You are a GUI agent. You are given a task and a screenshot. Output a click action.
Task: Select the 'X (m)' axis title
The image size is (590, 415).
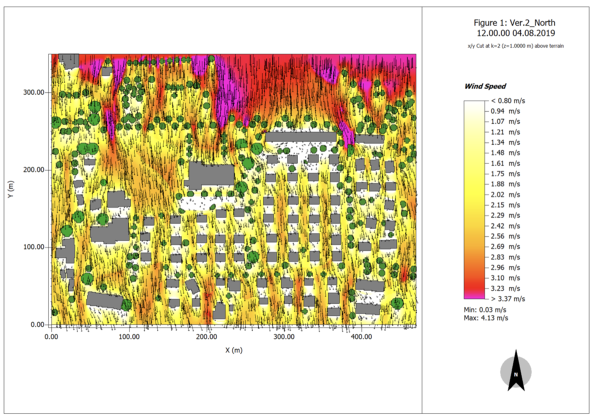(234, 350)
